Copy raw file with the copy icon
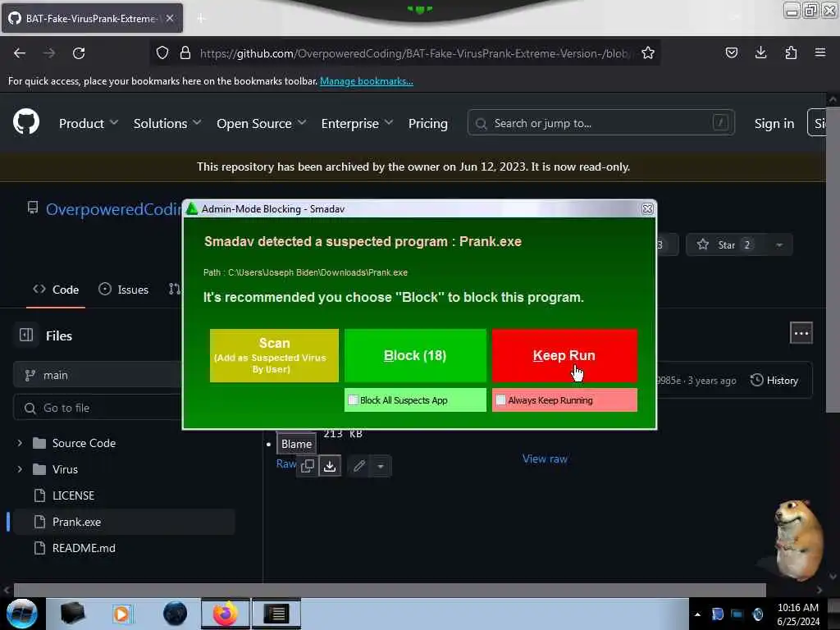Image resolution: width=840 pixels, height=630 pixels. click(x=308, y=466)
